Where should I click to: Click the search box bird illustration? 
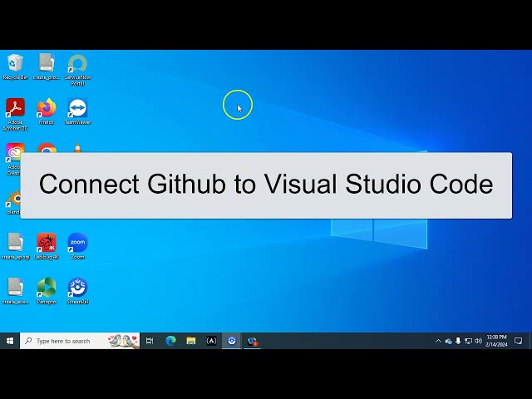[x=124, y=341]
